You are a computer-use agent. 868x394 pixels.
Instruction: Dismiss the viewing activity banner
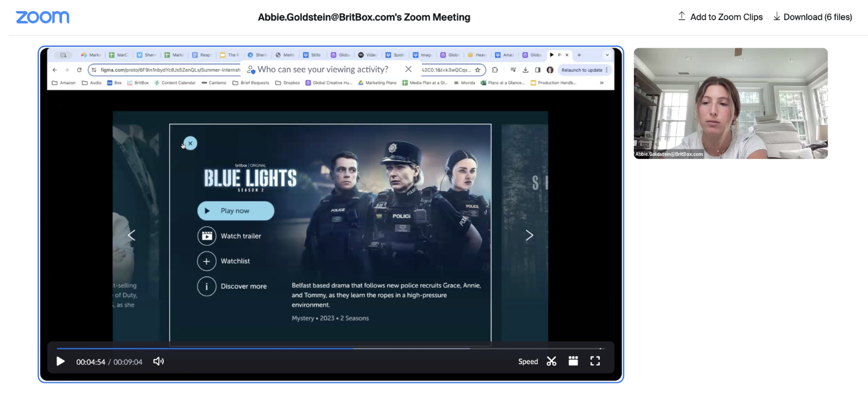pyautogui.click(x=409, y=69)
